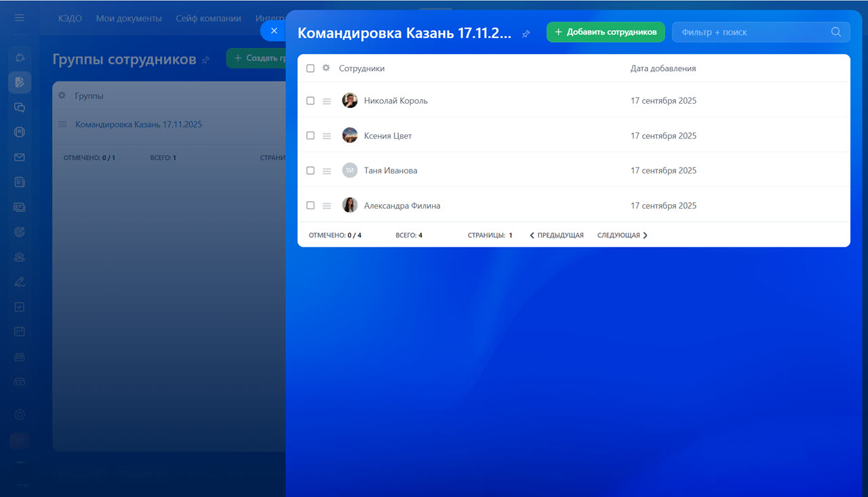Switch to Сейф компании tab
This screenshot has width=868, height=497.
pos(208,18)
